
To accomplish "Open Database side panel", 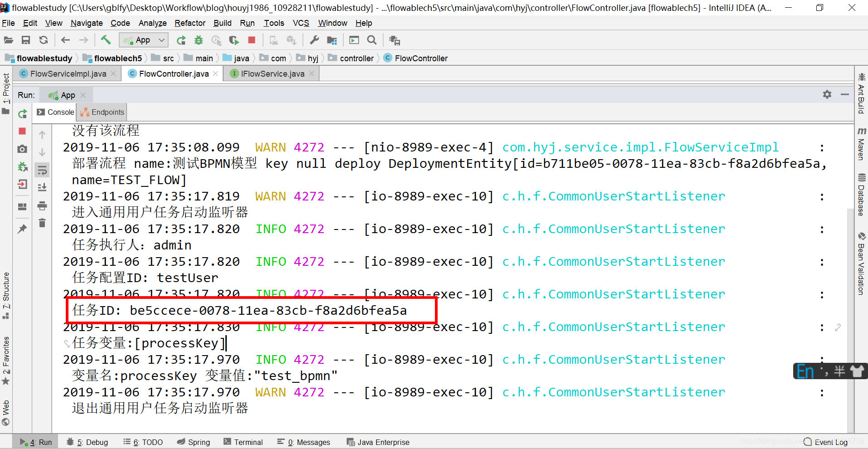I will coord(861,195).
